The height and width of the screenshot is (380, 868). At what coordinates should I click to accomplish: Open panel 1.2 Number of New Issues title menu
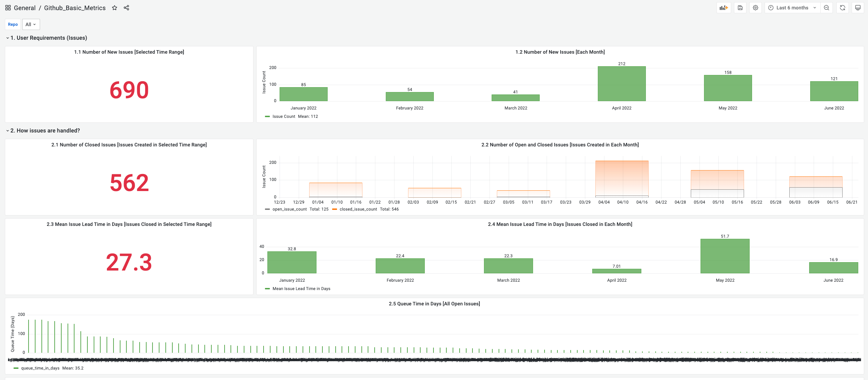click(560, 52)
